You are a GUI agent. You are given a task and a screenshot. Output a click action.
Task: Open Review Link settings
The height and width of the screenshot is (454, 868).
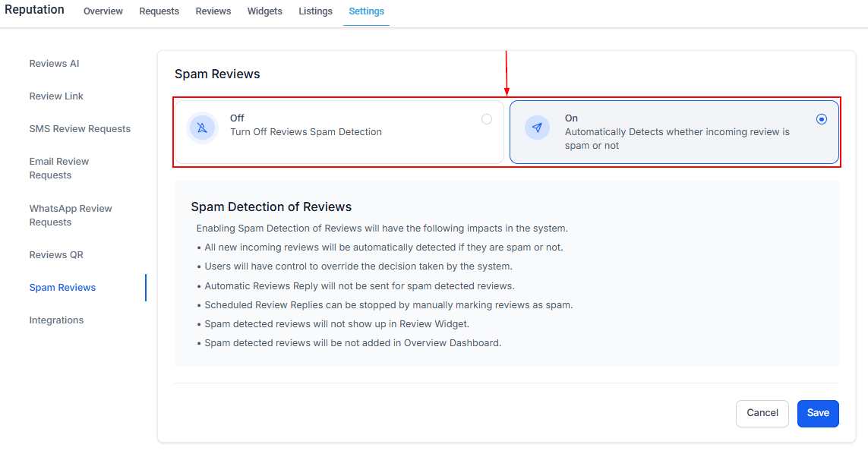pyautogui.click(x=56, y=96)
